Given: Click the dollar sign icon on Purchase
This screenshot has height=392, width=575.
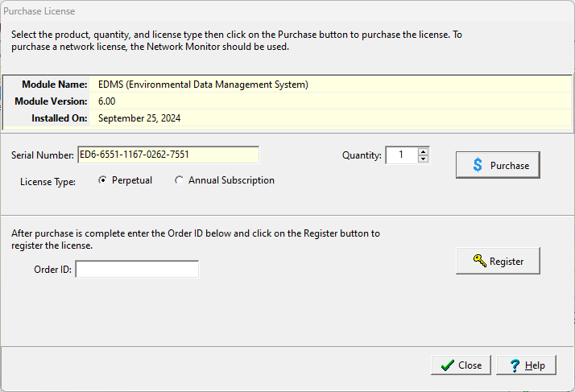Looking at the screenshot, I should pos(478,165).
